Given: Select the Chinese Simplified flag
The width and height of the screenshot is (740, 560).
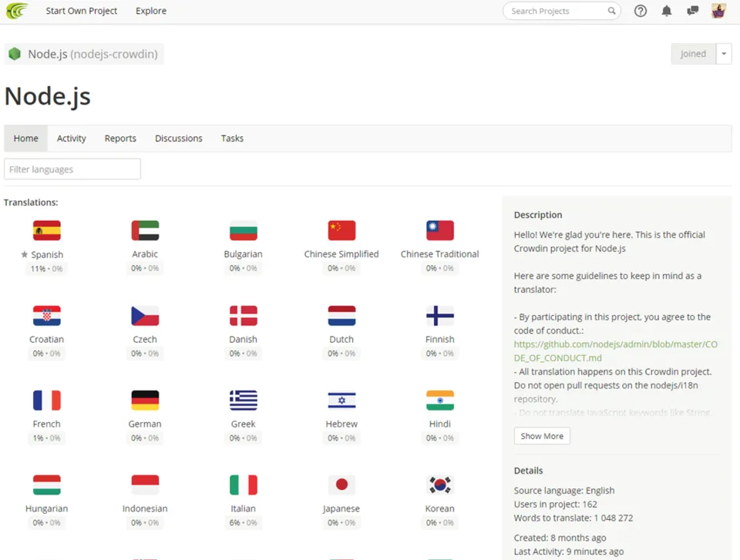Looking at the screenshot, I should pyautogui.click(x=341, y=230).
